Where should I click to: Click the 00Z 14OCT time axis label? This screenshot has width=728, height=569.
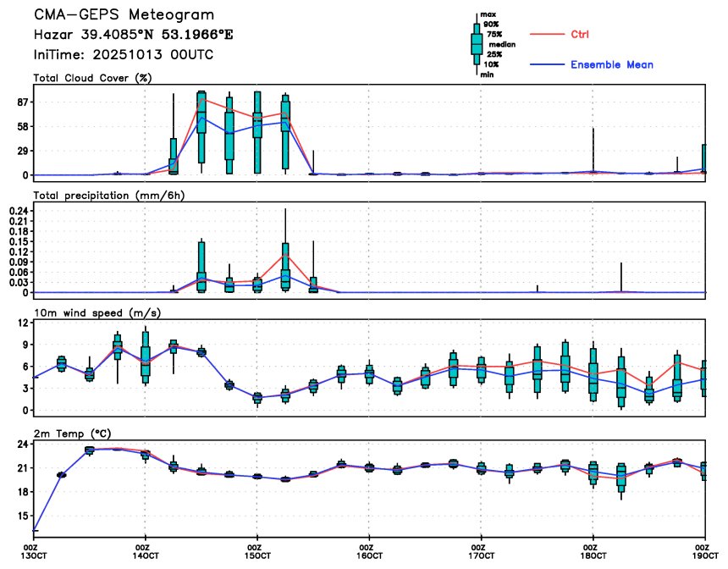click(x=146, y=551)
